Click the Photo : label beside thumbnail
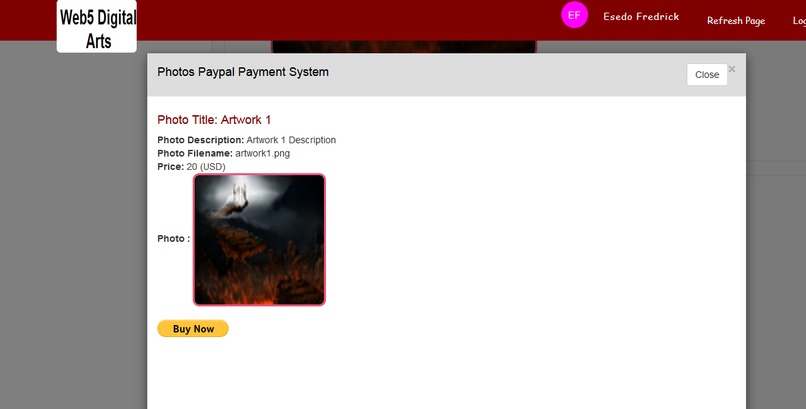Screen dimensions: 806x409 (x=174, y=239)
